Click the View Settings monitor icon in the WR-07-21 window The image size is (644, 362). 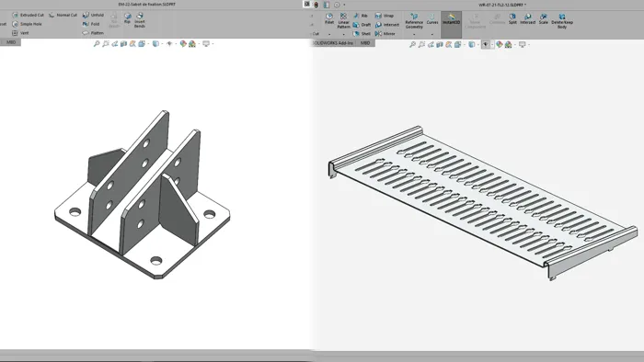click(x=522, y=44)
